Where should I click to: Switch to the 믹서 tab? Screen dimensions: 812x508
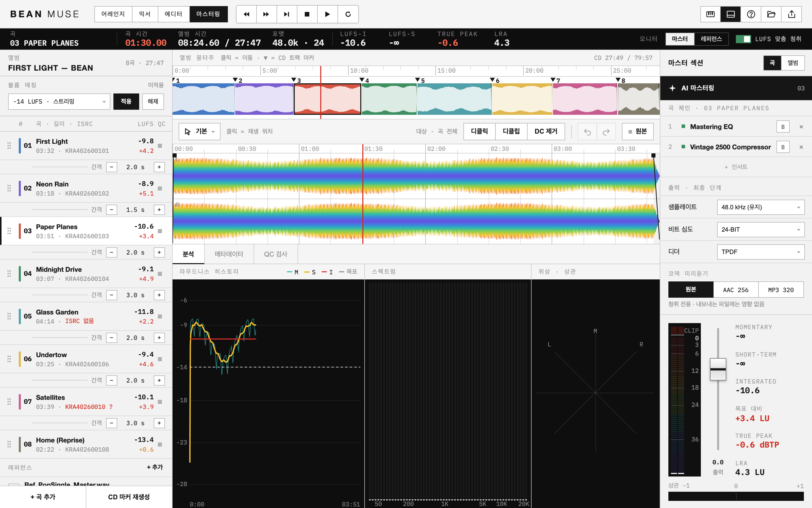click(145, 14)
